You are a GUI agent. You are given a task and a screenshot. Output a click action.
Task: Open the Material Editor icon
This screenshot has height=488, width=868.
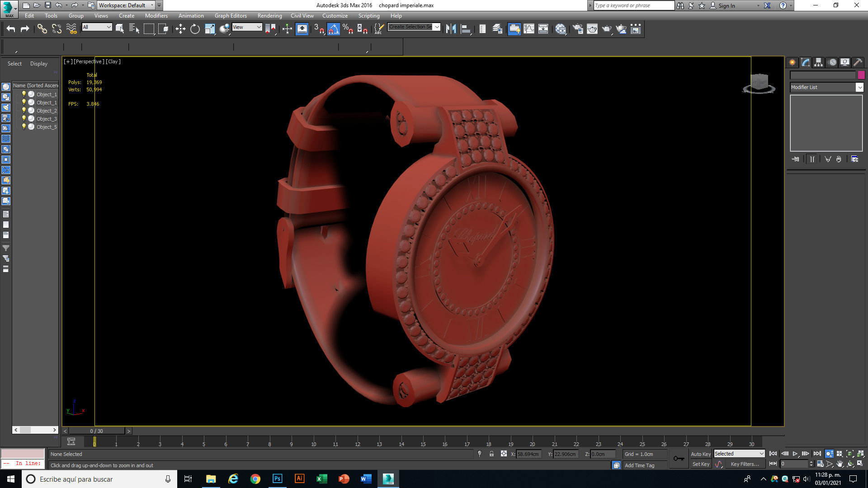[x=561, y=29]
